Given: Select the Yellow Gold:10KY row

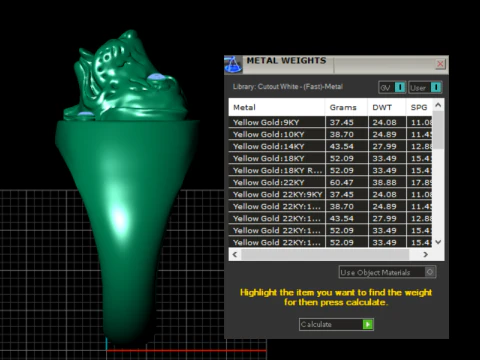Looking at the screenshot, I should [330, 134].
